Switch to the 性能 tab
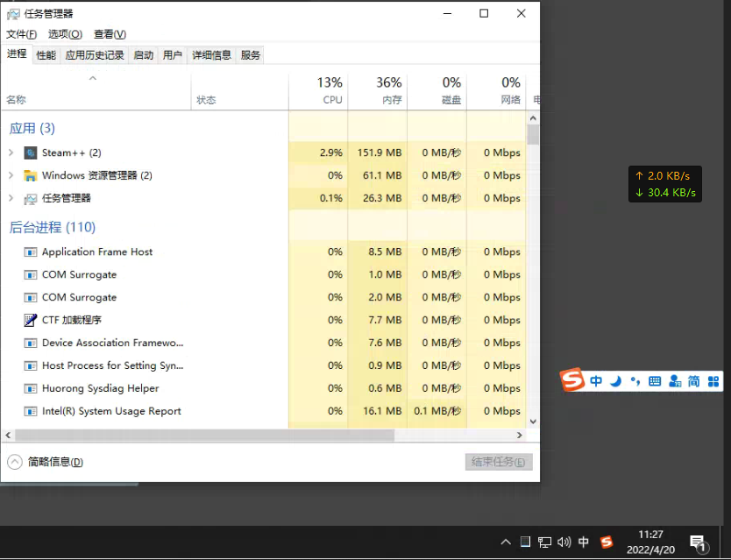The width and height of the screenshot is (731, 560). [45, 54]
